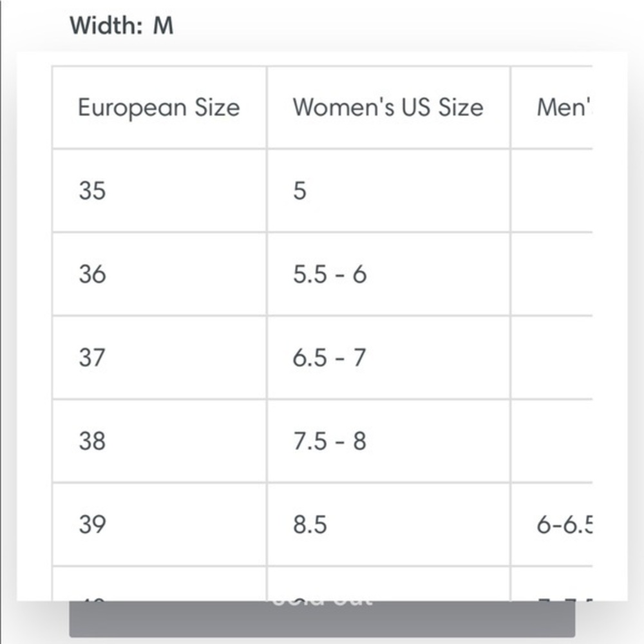Select European size 37 cell
The image size is (644, 644).
158,357
